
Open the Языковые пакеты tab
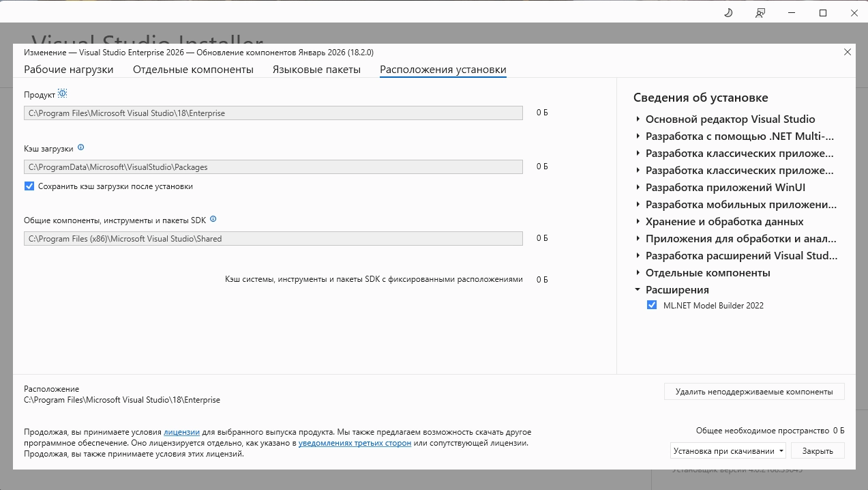(x=316, y=70)
